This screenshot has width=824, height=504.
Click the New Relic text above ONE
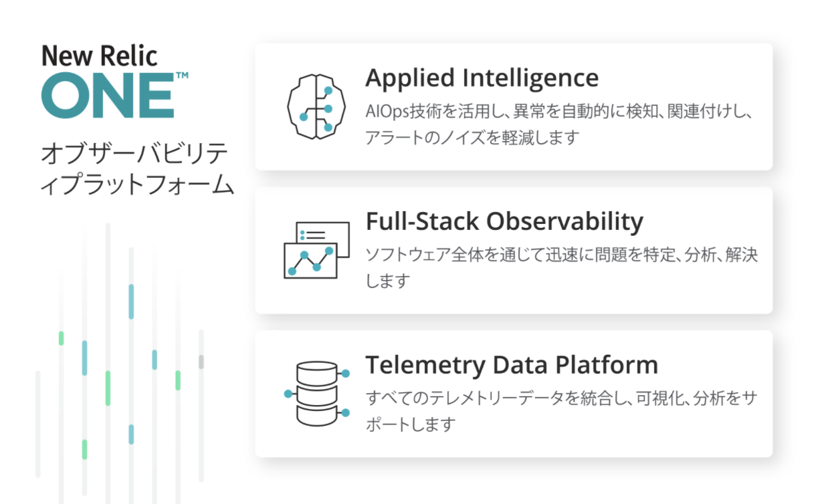coord(100,55)
